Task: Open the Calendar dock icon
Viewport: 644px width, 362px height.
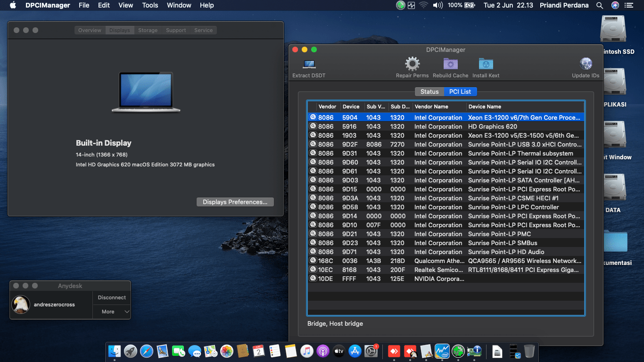Action: (259, 351)
